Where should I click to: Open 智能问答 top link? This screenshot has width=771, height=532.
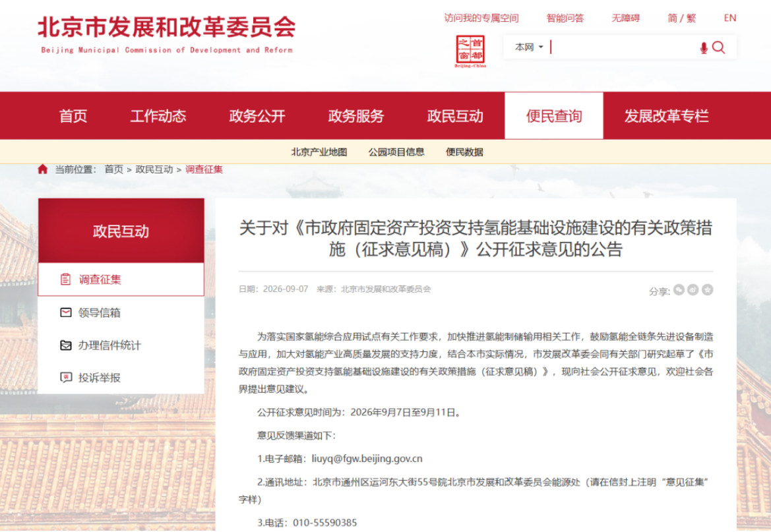(x=565, y=18)
